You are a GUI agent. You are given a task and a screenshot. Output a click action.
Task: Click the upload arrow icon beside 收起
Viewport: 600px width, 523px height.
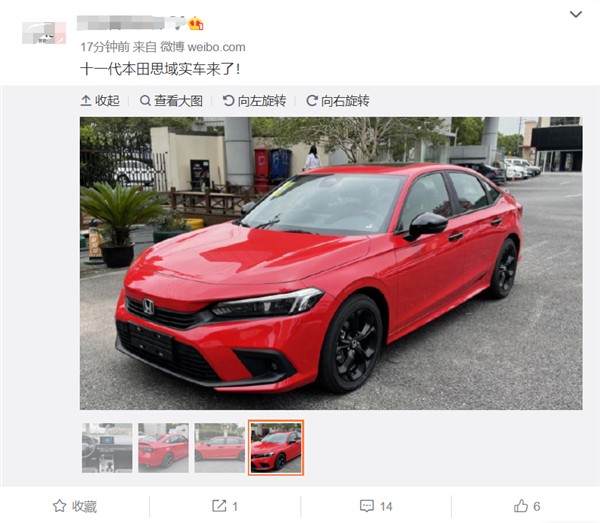click(86, 101)
